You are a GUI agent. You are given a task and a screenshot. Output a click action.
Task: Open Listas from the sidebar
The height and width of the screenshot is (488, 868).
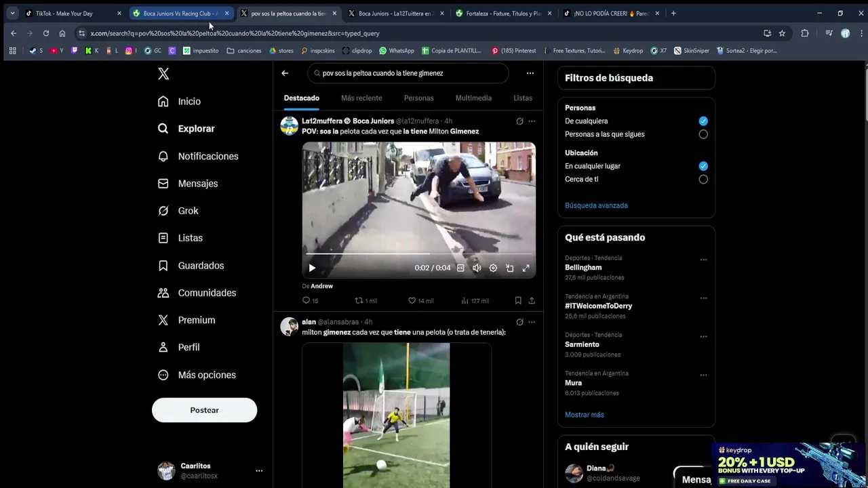click(180, 238)
